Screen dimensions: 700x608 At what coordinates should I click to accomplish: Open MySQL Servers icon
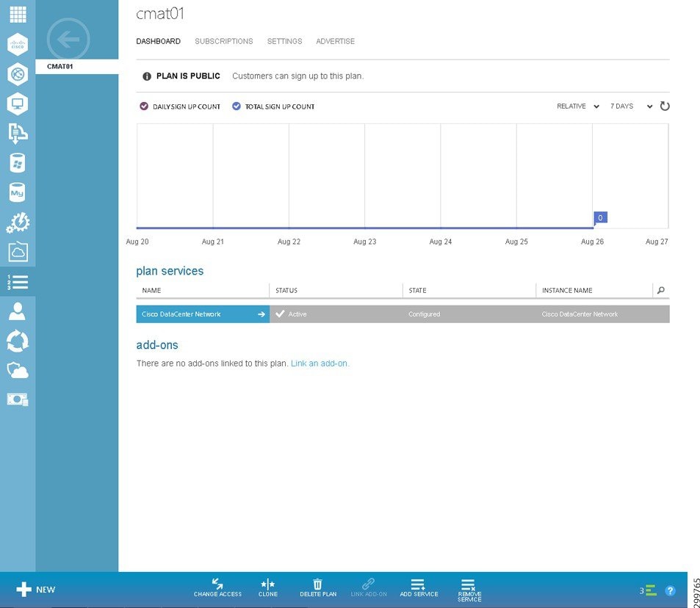[x=18, y=193]
